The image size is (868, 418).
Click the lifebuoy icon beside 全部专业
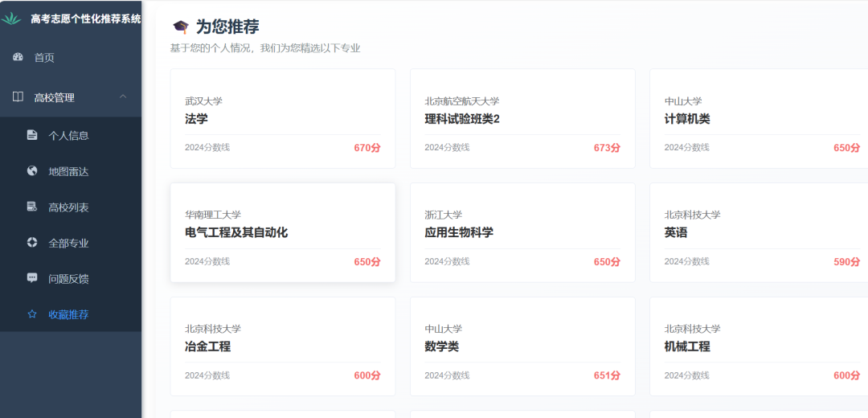(x=32, y=243)
